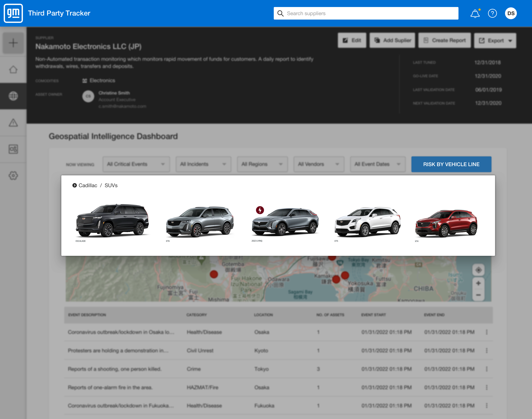Click the lightning bolt badge on LYRIQ
532x419 pixels.
tap(260, 210)
